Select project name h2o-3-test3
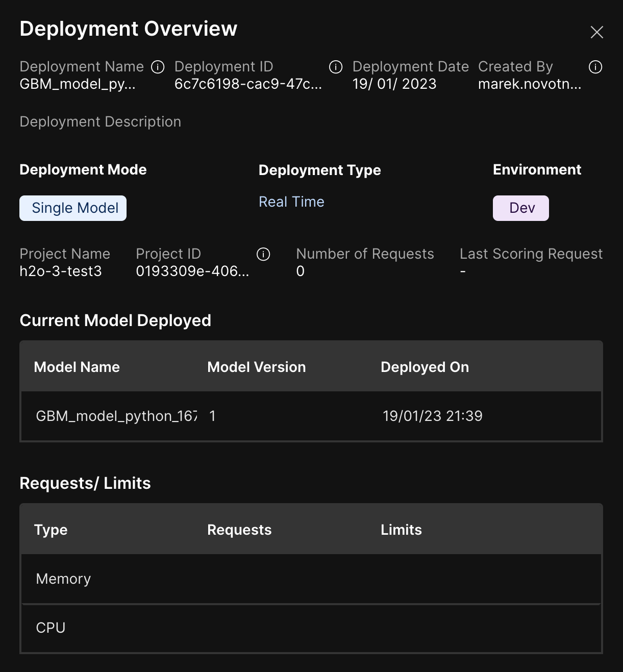 [61, 271]
